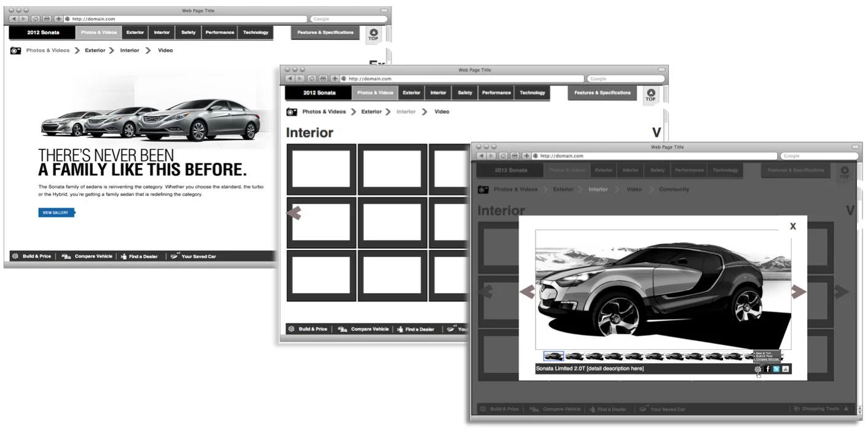Show next image using lightbox right arrow
This screenshot has height=432, width=868.
[799, 292]
